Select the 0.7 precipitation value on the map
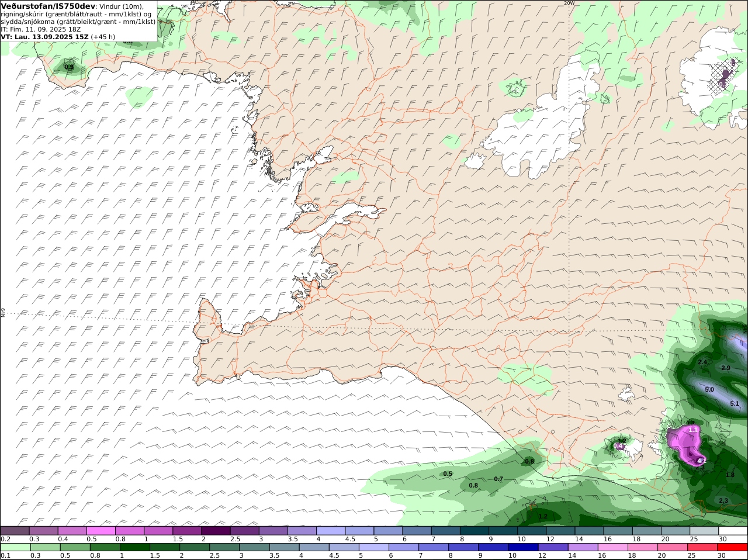 pos(498,479)
